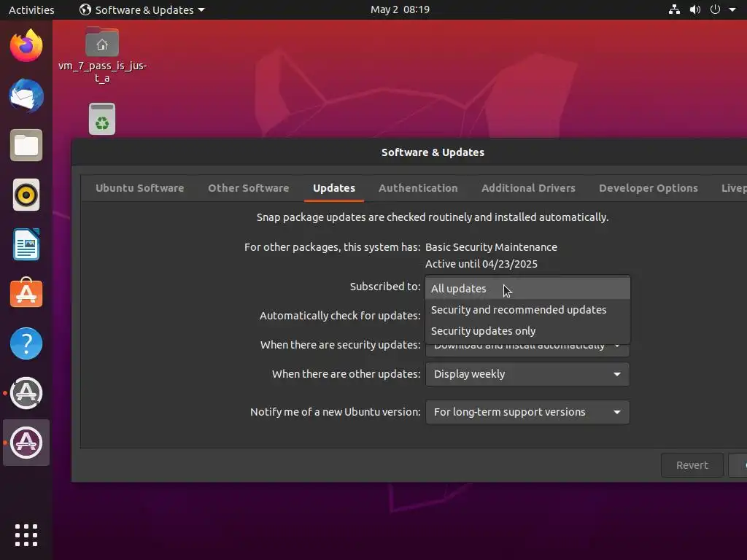Expand the system menu arrow
Screen dimensions: 747x560
point(732,9)
